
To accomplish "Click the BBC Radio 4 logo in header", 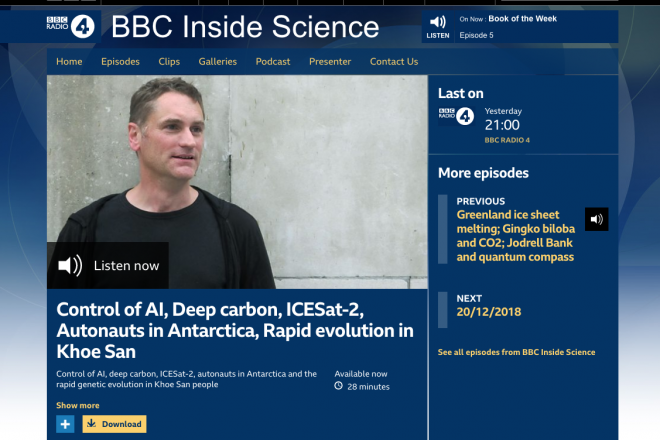I will (70, 26).
